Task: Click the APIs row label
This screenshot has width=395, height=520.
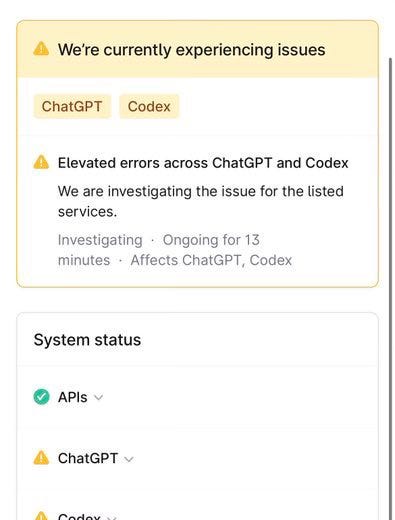Action: (x=73, y=397)
